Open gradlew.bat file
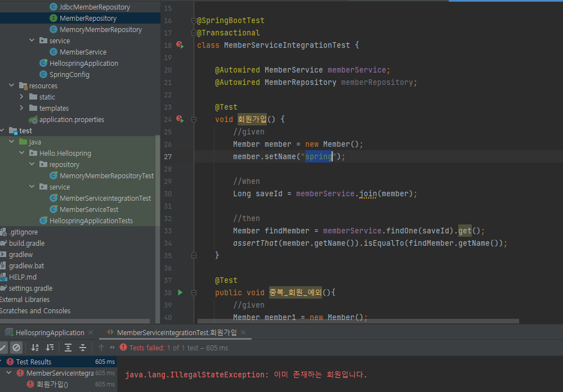 pyautogui.click(x=23, y=266)
